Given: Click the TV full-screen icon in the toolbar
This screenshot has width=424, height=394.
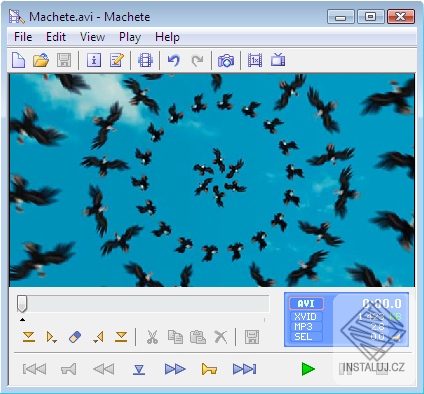Looking at the screenshot, I should point(278,60).
